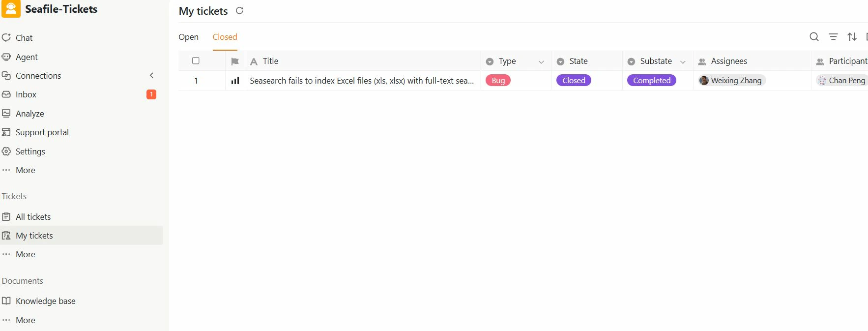The height and width of the screenshot is (331, 868).
Task: Click the Assignees column header
Action: coord(752,61)
